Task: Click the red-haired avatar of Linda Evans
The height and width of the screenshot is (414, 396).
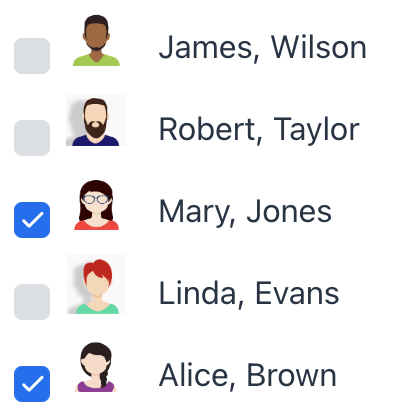Action: (96, 284)
